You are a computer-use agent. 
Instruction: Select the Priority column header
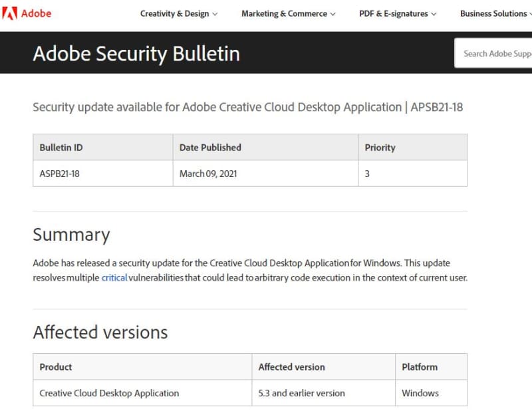380,148
